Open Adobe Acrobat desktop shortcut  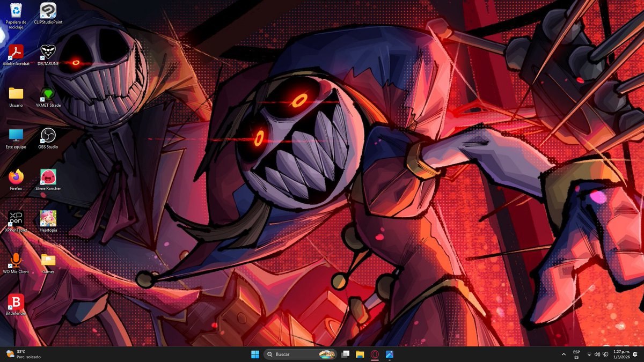pos(16,55)
